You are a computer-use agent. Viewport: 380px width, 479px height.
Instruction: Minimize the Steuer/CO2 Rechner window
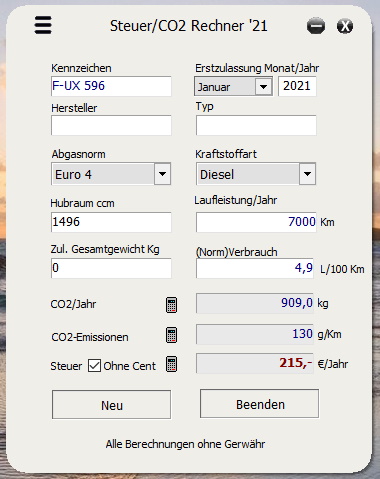tap(316, 26)
